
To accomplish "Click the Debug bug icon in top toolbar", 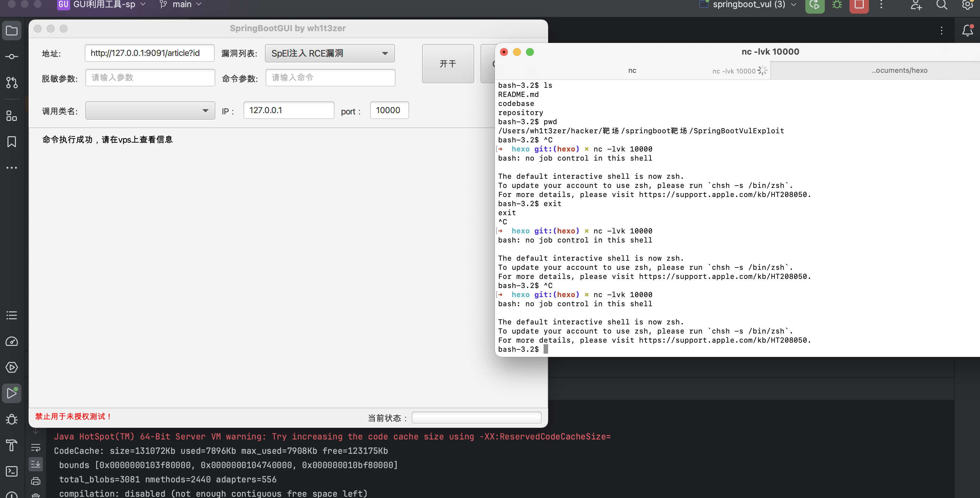I will click(837, 5).
